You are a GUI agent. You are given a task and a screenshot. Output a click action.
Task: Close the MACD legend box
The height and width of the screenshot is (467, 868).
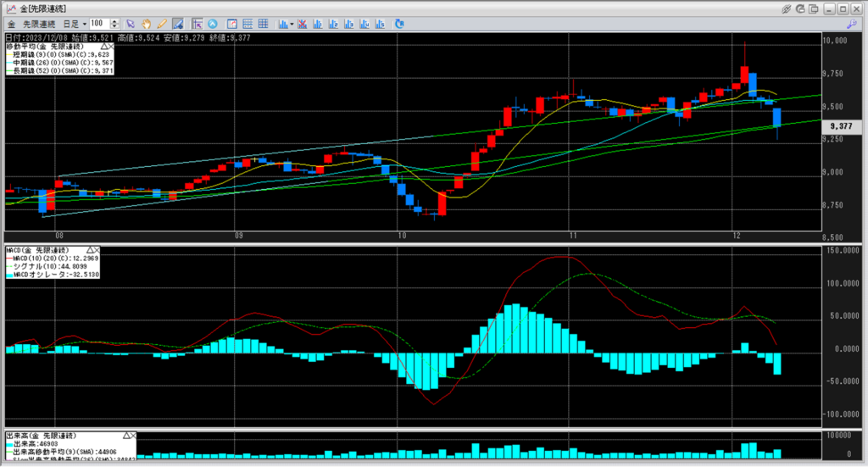[95, 251]
